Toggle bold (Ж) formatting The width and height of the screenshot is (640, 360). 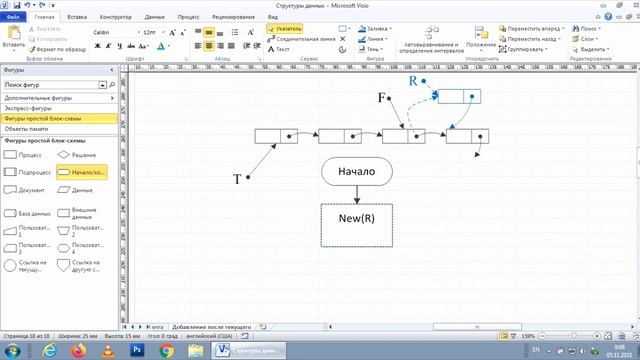(x=98, y=46)
